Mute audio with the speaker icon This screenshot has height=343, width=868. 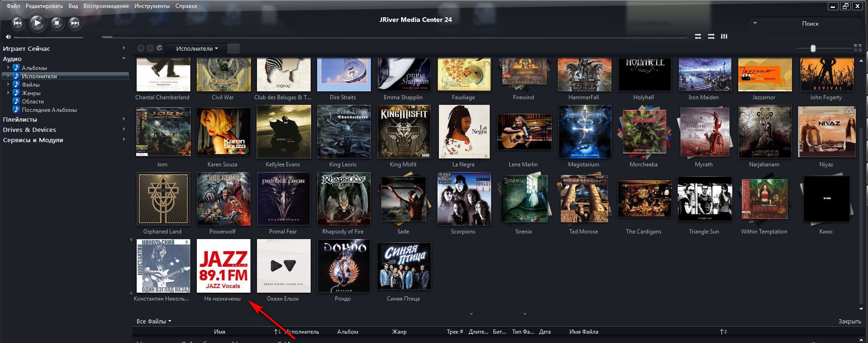click(8, 37)
